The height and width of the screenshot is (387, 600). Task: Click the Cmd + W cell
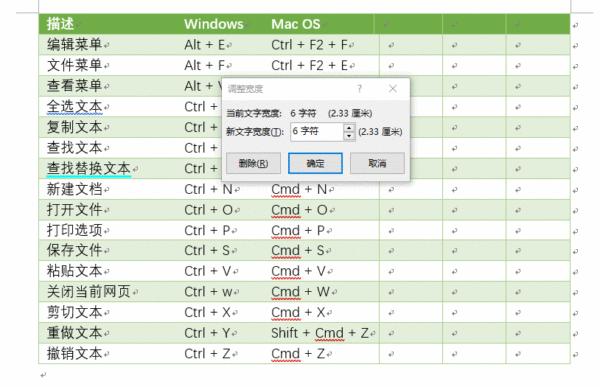pyautogui.click(x=301, y=292)
